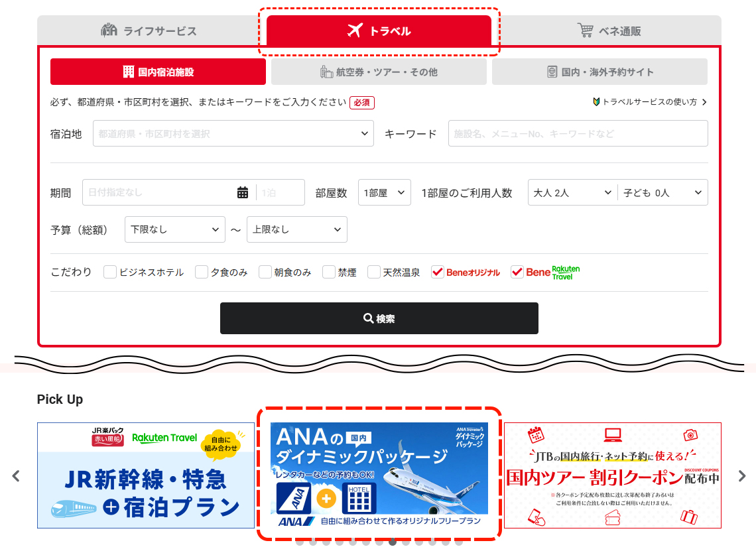This screenshot has width=756, height=557.
Task: Show next Pick Up banner with right arrow
Action: (742, 476)
